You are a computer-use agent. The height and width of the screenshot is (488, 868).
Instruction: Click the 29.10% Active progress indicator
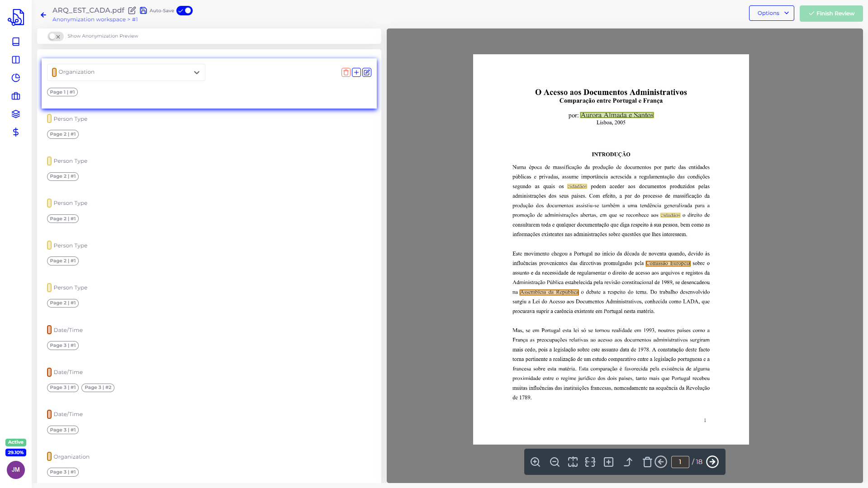pos(15,447)
